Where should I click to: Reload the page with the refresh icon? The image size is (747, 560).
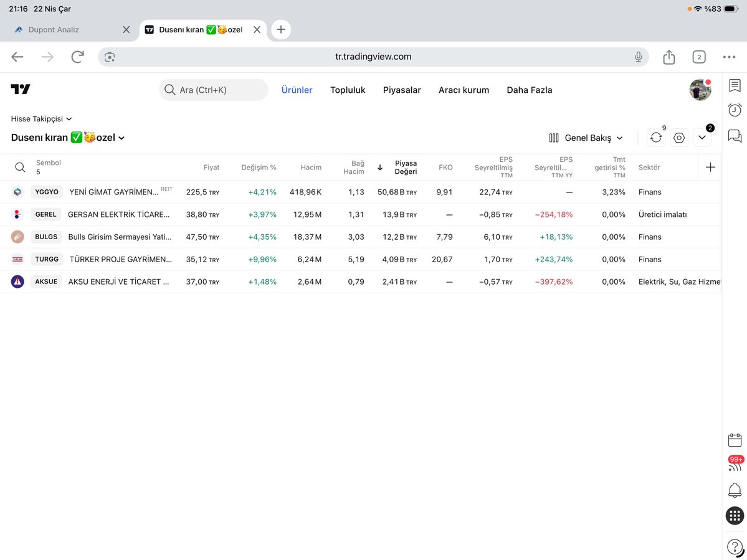coord(78,57)
